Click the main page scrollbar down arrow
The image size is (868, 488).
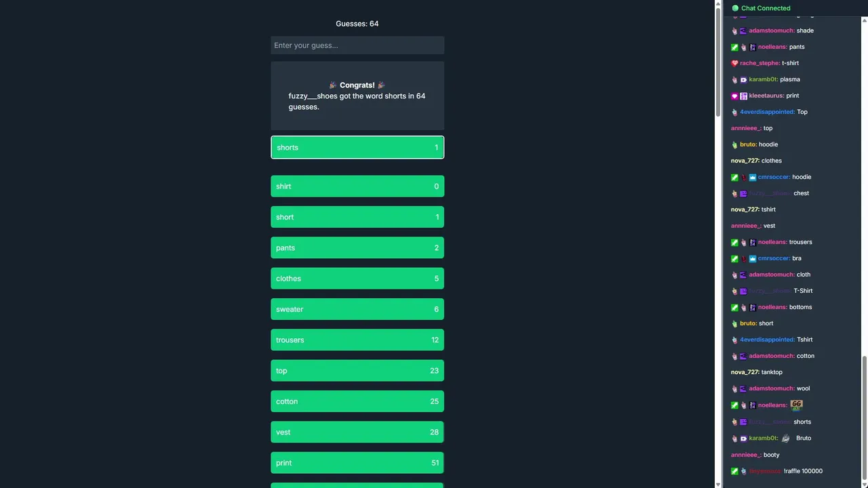click(719, 484)
